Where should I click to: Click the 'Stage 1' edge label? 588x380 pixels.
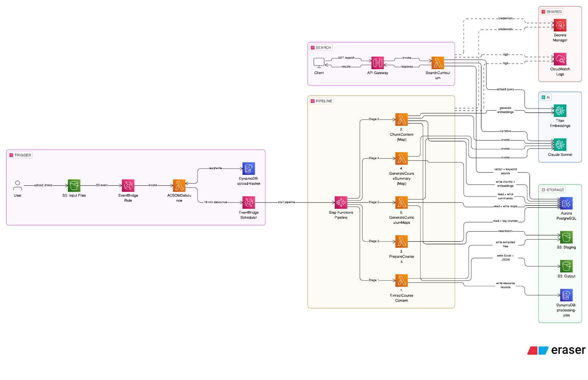[374, 280]
